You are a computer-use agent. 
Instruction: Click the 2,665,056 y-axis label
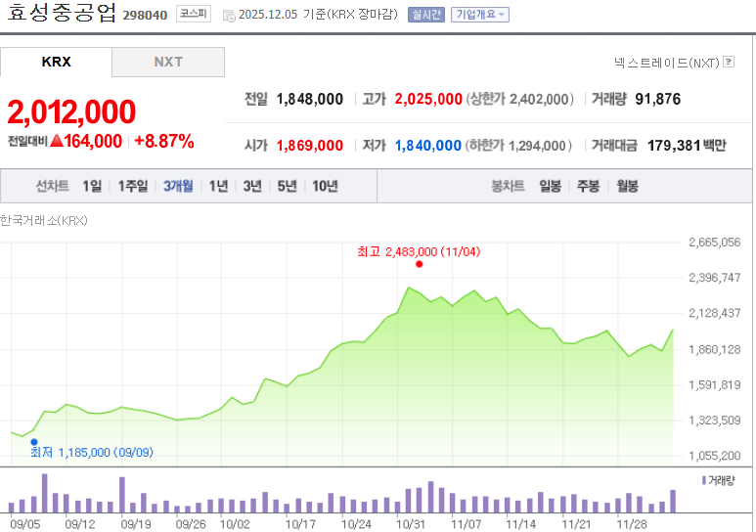(714, 243)
